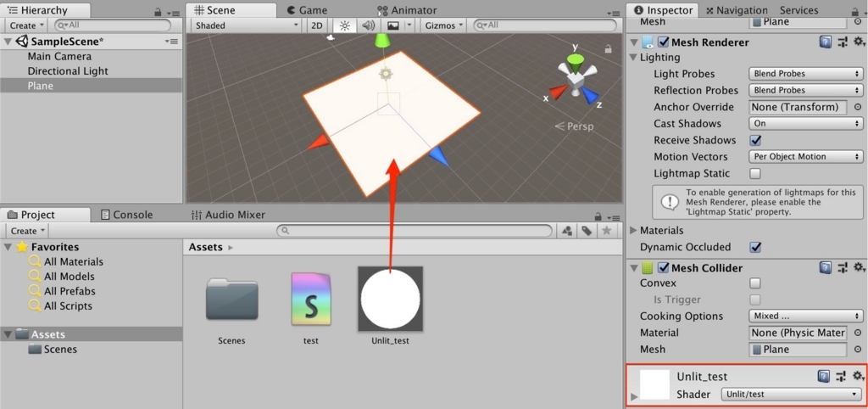Image resolution: width=868 pixels, height=409 pixels.
Task: Select the Unlit_test material thumbnail
Action: pyautogui.click(x=390, y=300)
